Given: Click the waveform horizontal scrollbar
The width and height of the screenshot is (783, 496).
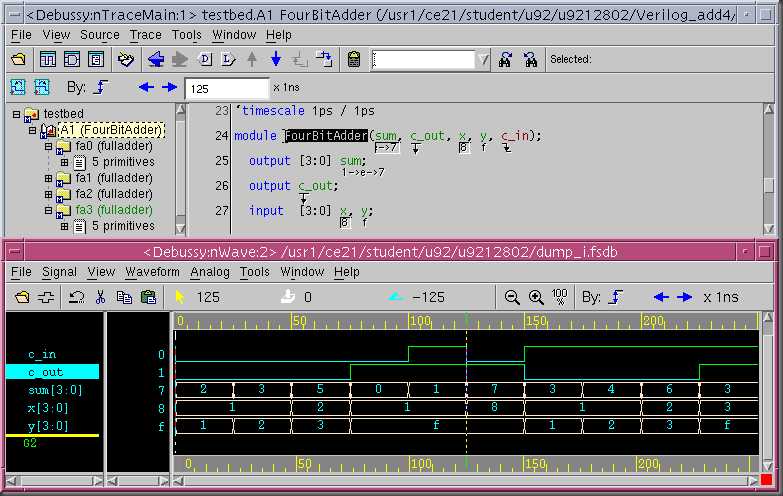Looking at the screenshot, I should [465, 481].
